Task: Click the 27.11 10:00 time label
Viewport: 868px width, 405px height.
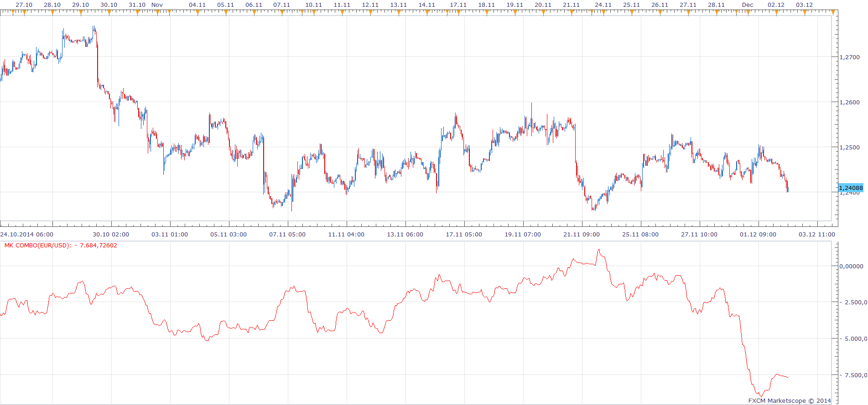Action: tap(699, 235)
